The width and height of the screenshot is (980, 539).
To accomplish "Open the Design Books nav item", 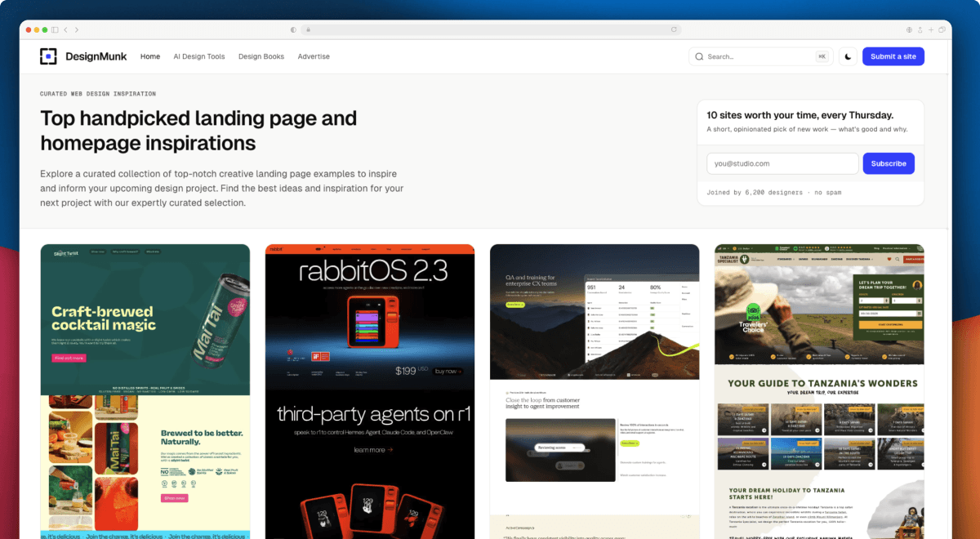I will pyautogui.click(x=261, y=56).
